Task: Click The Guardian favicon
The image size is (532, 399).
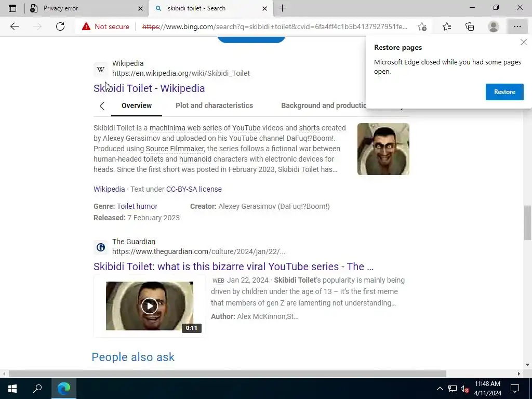Action: [101, 247]
